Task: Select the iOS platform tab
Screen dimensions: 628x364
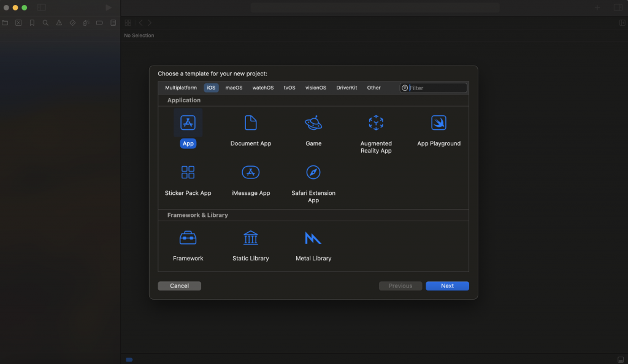Action: 211,88
